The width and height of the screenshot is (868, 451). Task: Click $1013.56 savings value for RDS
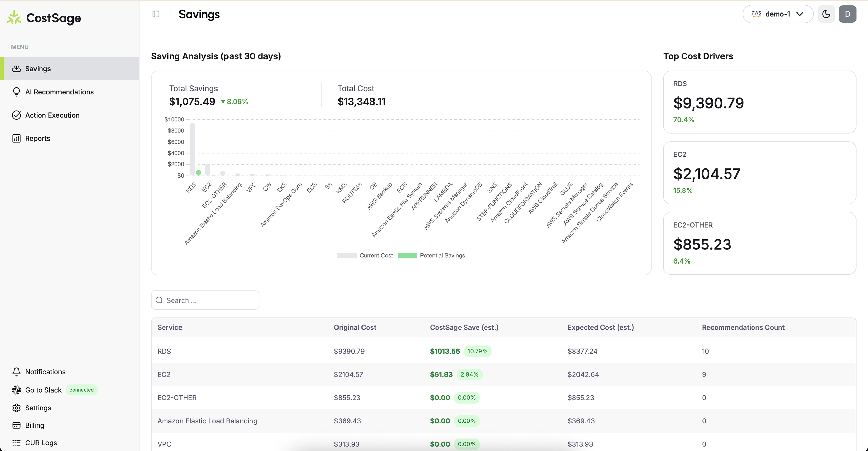click(445, 351)
